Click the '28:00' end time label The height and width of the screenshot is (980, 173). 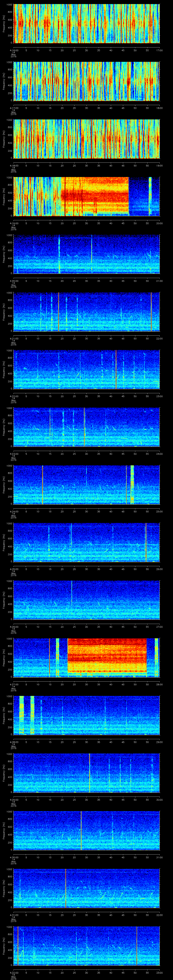coord(159,684)
